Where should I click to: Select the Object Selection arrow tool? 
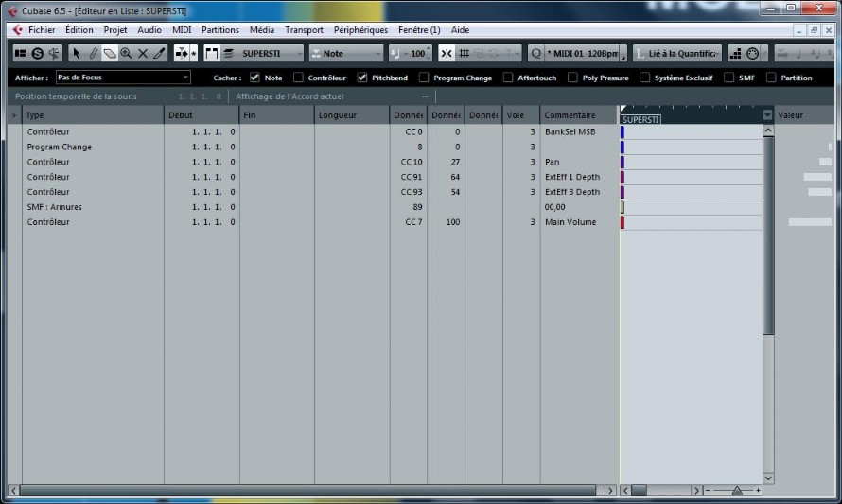[x=77, y=53]
